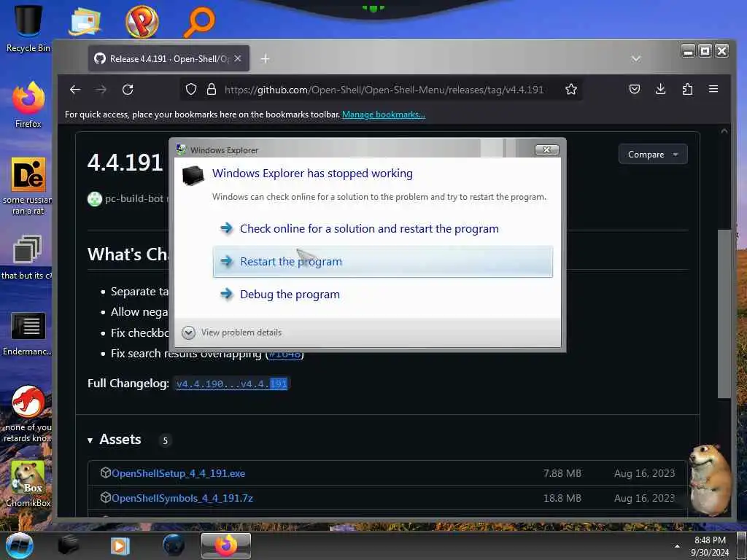The image size is (747, 560).
Task: Download OpenShellSymbols_4_4_191.7z
Action: (182, 498)
